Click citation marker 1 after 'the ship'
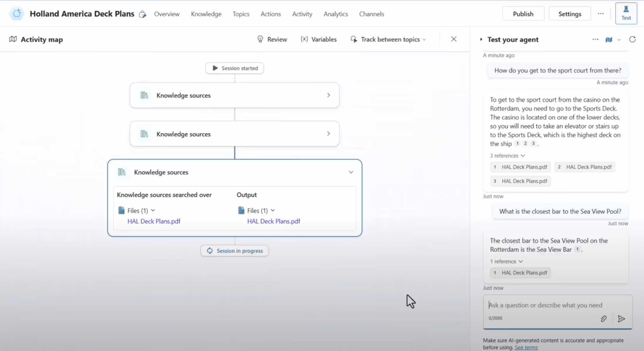Screen dimensions: 644x351 tap(517, 143)
